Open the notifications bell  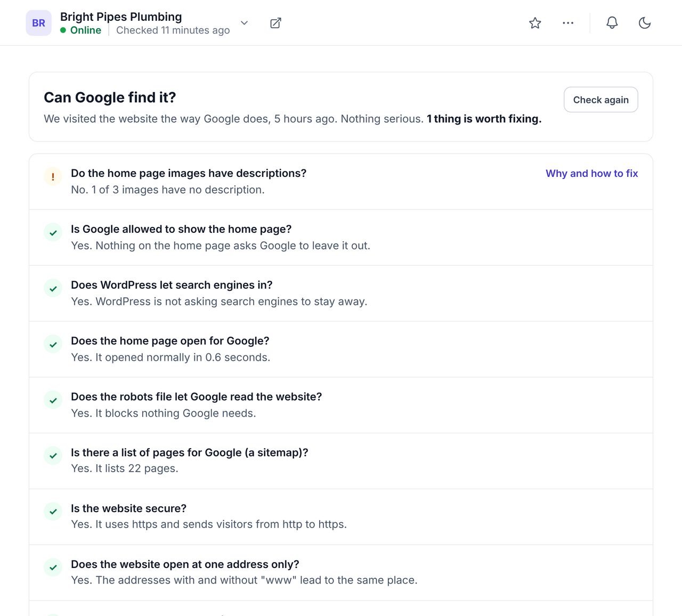(x=612, y=23)
